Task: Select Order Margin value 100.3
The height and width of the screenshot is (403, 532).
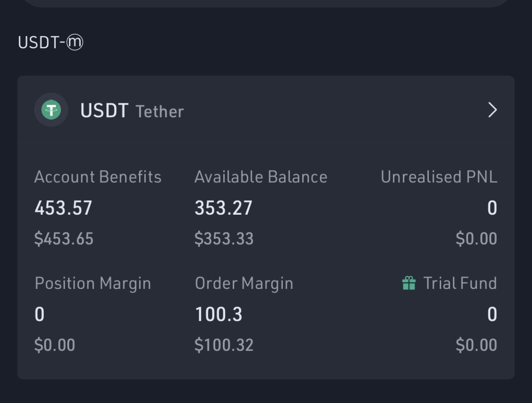Action: [x=219, y=314]
